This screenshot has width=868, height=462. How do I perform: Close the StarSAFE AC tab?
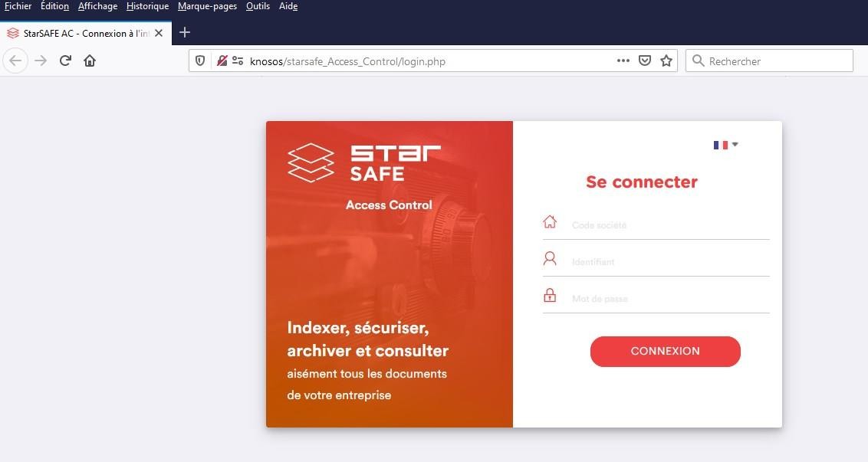click(159, 33)
